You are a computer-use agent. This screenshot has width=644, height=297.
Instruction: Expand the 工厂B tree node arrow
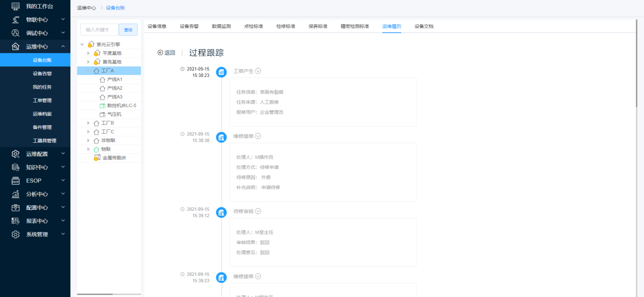(x=89, y=123)
